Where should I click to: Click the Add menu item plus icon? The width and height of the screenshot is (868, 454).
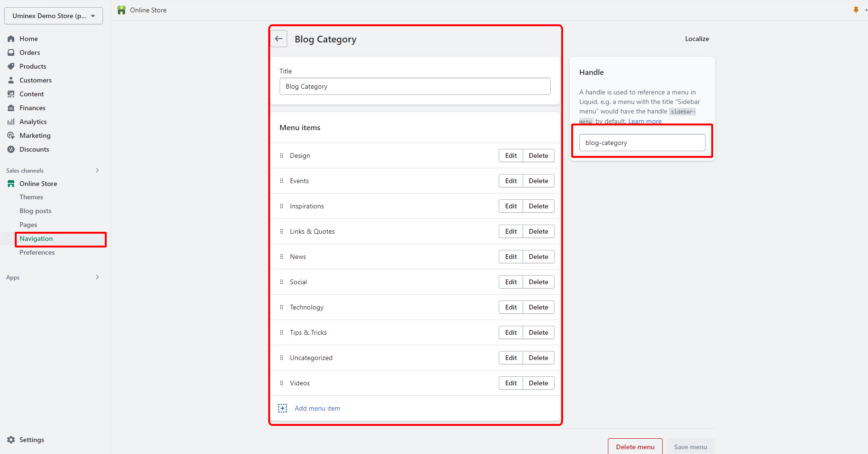[283, 408]
